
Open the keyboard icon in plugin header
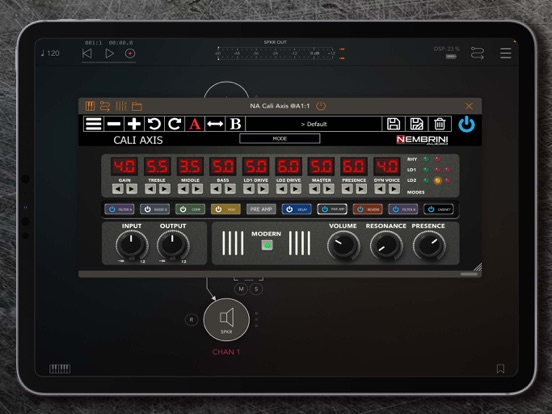(x=90, y=106)
